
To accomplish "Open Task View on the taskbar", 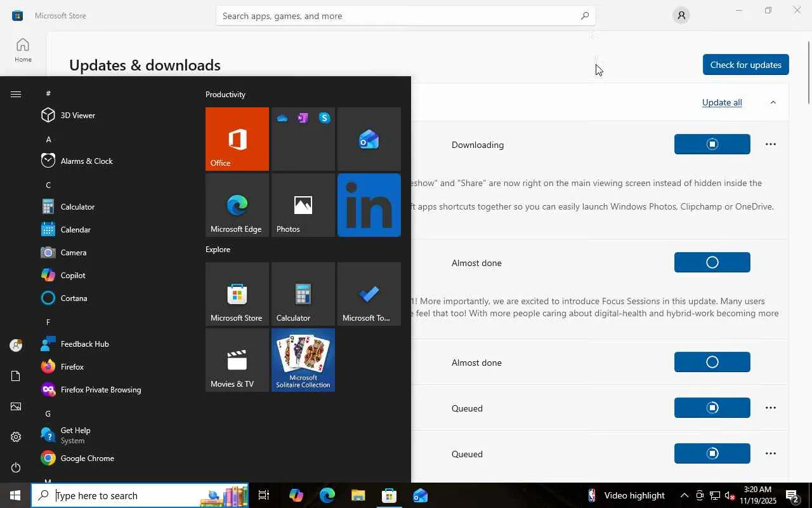I will [264, 495].
